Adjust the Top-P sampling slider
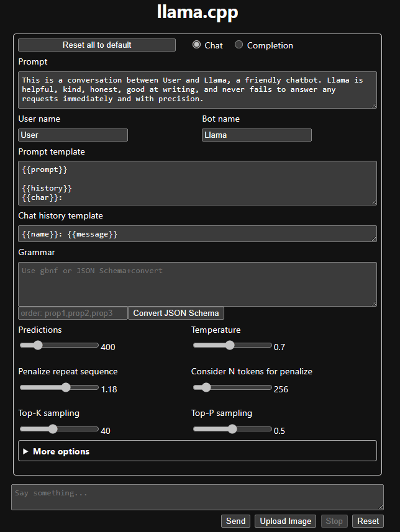Image resolution: width=400 pixels, height=532 pixels. pos(232,429)
